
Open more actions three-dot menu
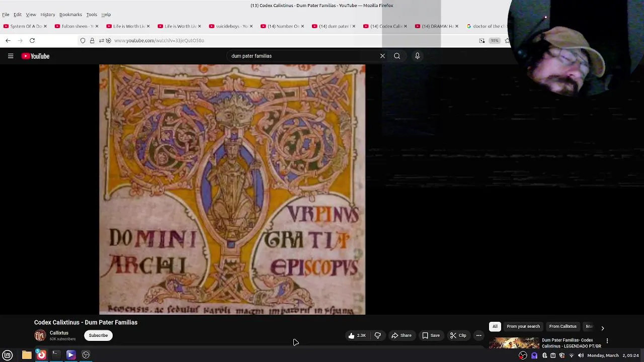[479, 335]
